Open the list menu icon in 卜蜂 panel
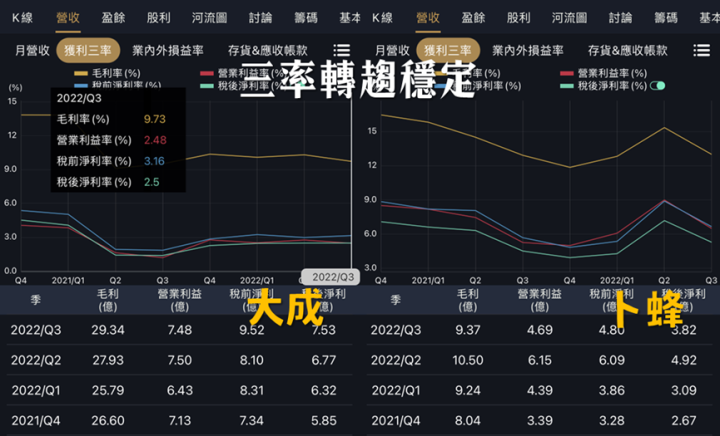 (702, 50)
